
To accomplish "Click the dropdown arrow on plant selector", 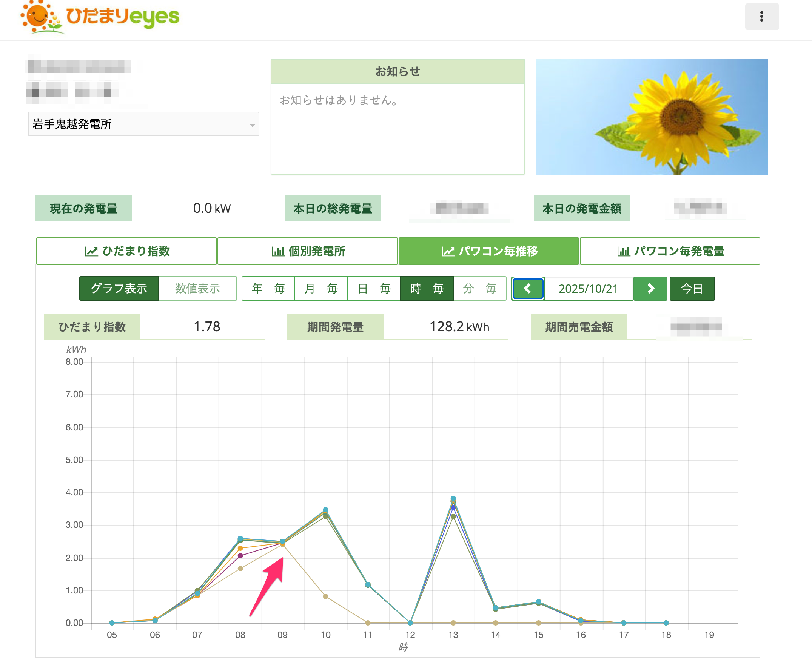I will [252, 125].
